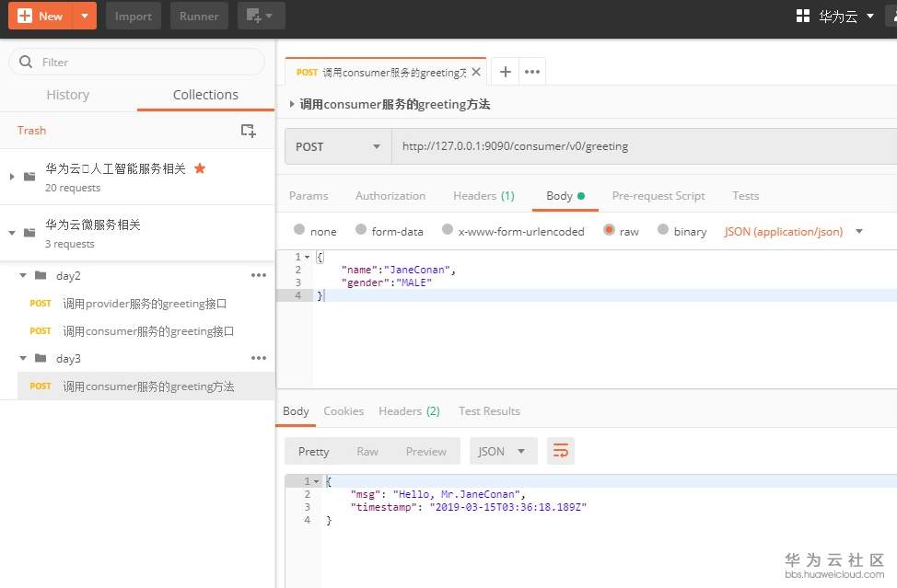Choose the binary body option
This screenshot has height=588, width=897.
(663, 230)
